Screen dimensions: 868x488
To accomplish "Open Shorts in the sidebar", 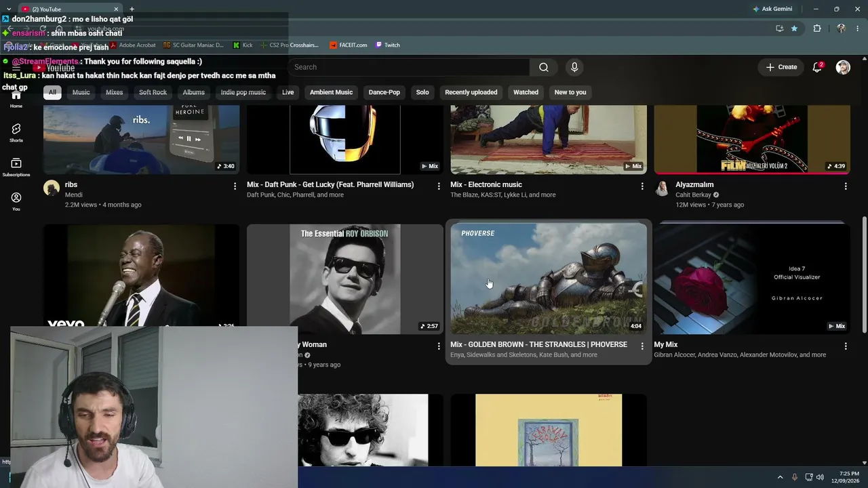I will point(16,132).
